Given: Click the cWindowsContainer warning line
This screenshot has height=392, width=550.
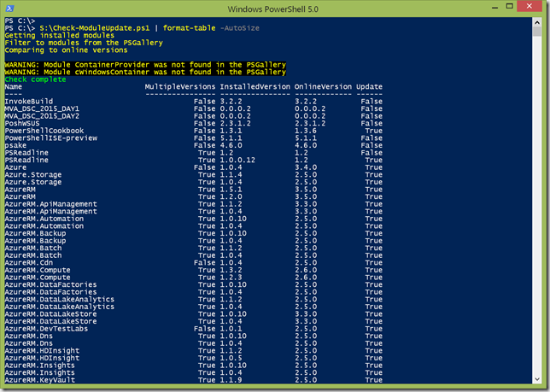Looking at the screenshot, I should coord(145,73).
